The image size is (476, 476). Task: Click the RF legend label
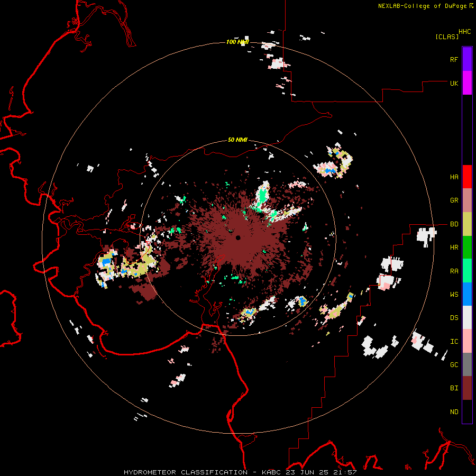point(454,59)
